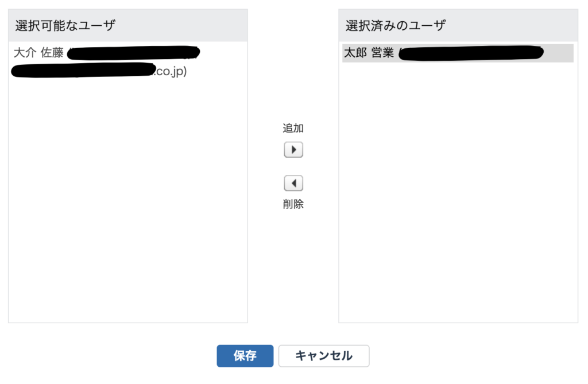
Task: Click the wrapped .co.jp) line of 大介 佐藤
Action: coord(171,71)
